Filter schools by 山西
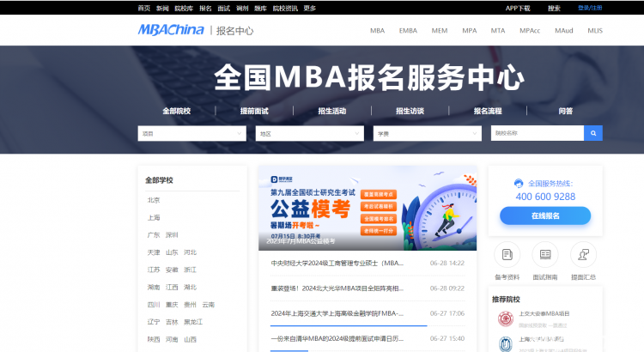 [190, 340]
